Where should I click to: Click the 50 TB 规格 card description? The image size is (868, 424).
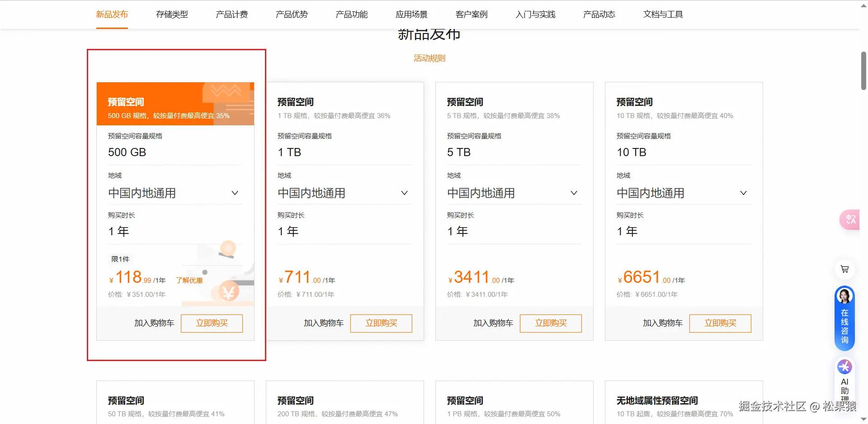166,414
